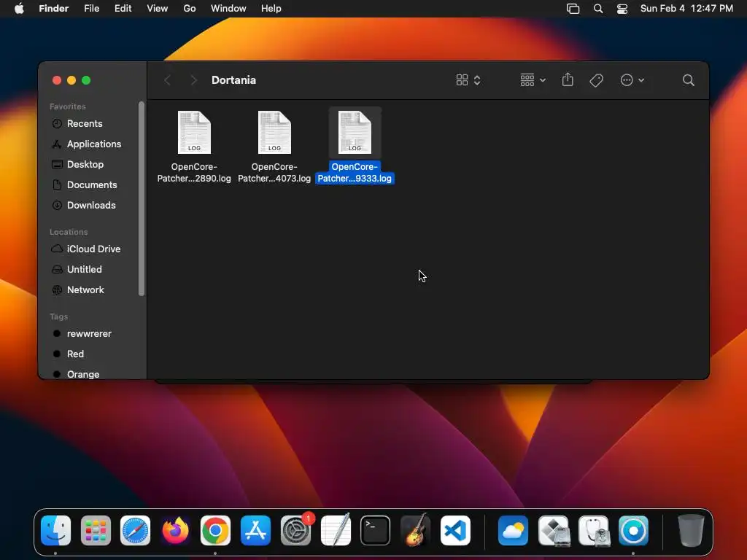Open the View menu

click(x=158, y=8)
